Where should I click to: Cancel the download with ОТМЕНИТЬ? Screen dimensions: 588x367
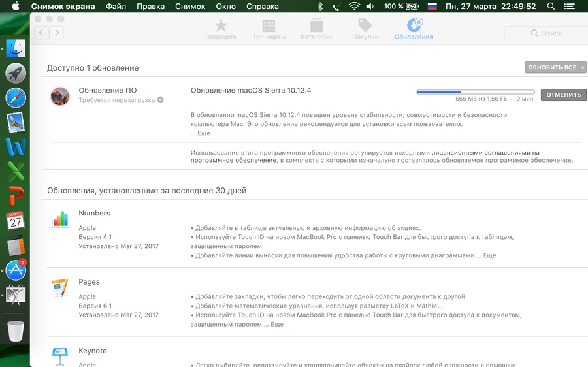coord(563,95)
